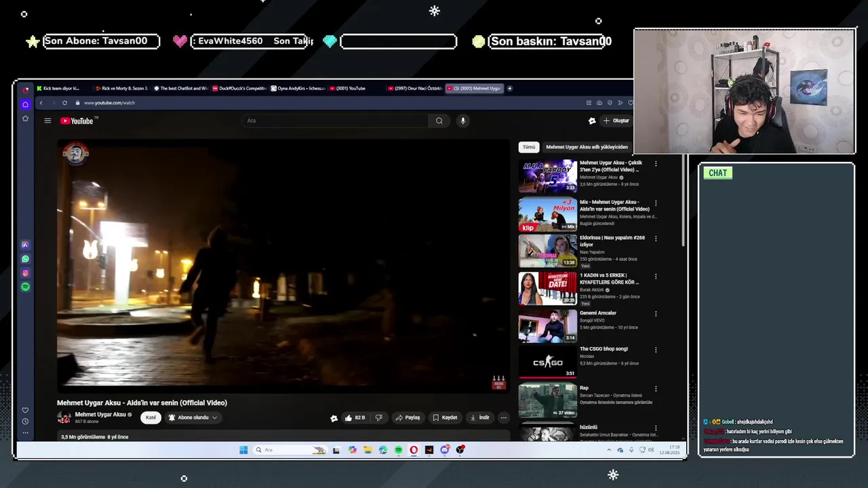Switch to Oyna AndyKirs lichess tab

click(x=298, y=88)
